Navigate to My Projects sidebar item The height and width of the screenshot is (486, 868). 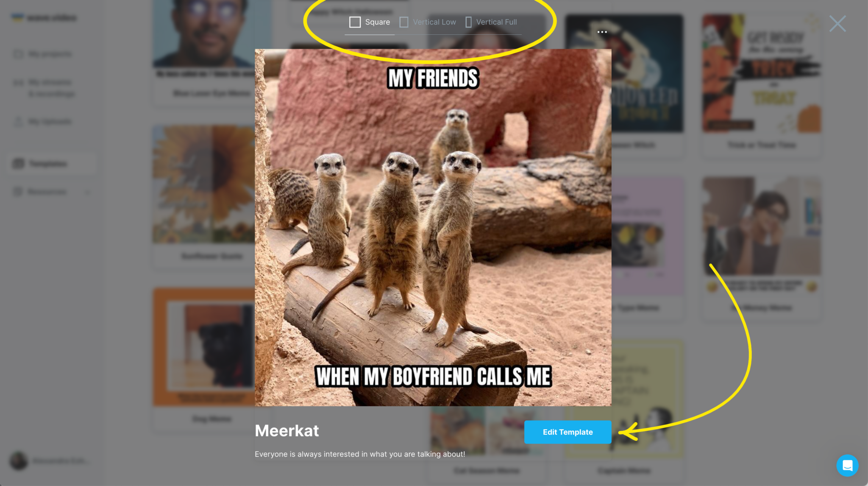pos(51,54)
